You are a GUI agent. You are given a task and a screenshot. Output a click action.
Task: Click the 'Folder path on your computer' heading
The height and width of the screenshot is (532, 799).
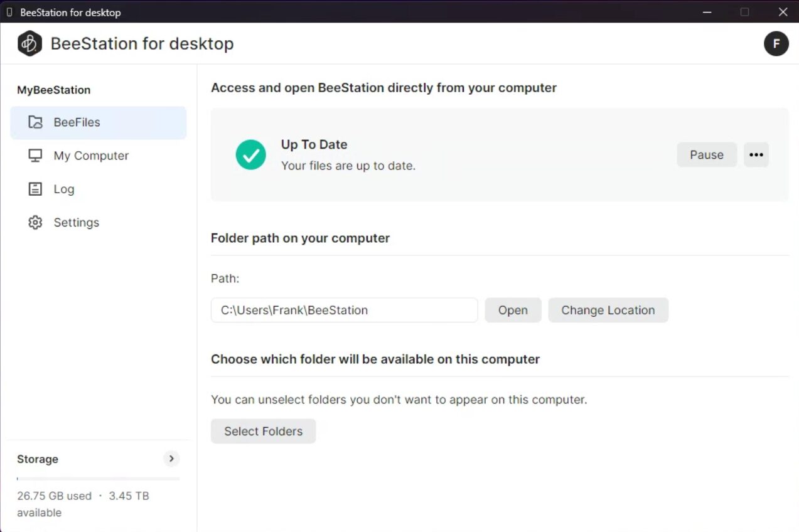point(300,238)
